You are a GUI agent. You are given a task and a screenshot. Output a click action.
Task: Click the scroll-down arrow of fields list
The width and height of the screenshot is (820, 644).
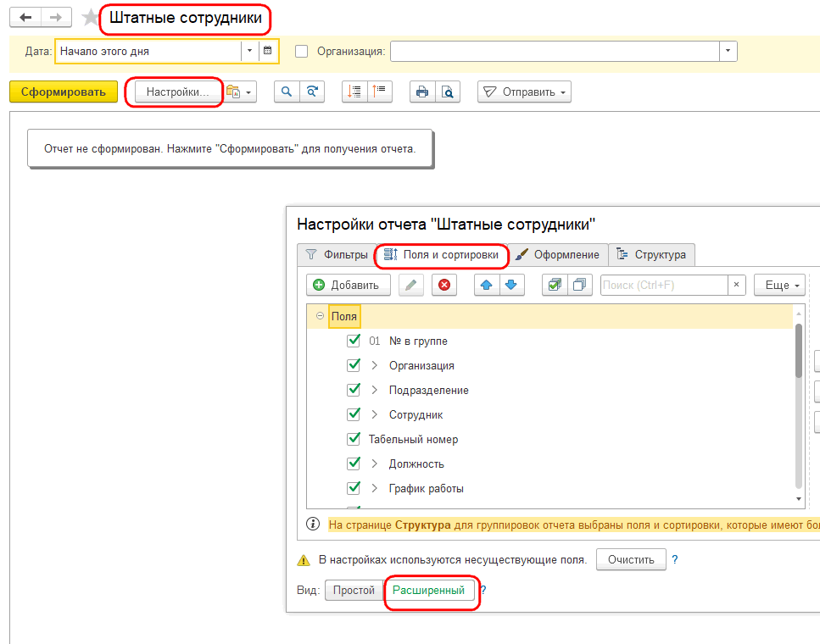[x=799, y=499]
